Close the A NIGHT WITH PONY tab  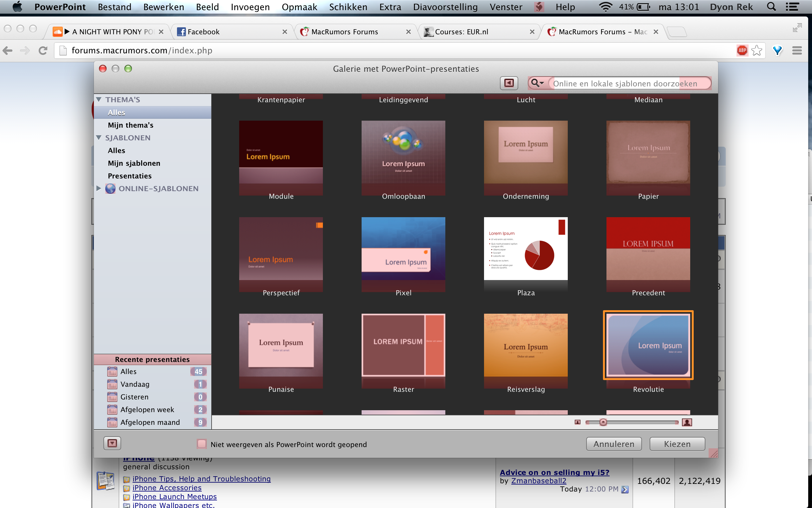pos(161,31)
